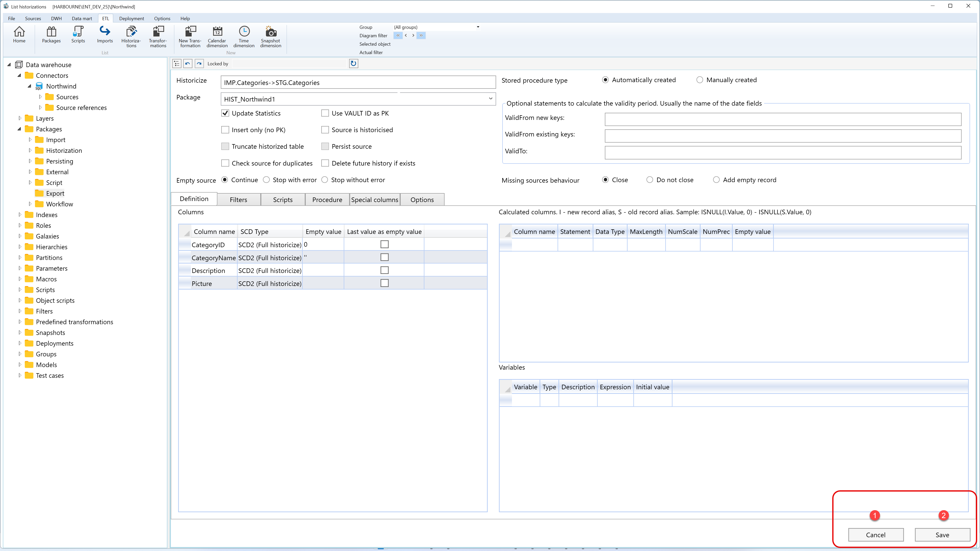Viewport: 980px width, 551px height.
Task: Switch to the Special columns tab
Action: 375,200
